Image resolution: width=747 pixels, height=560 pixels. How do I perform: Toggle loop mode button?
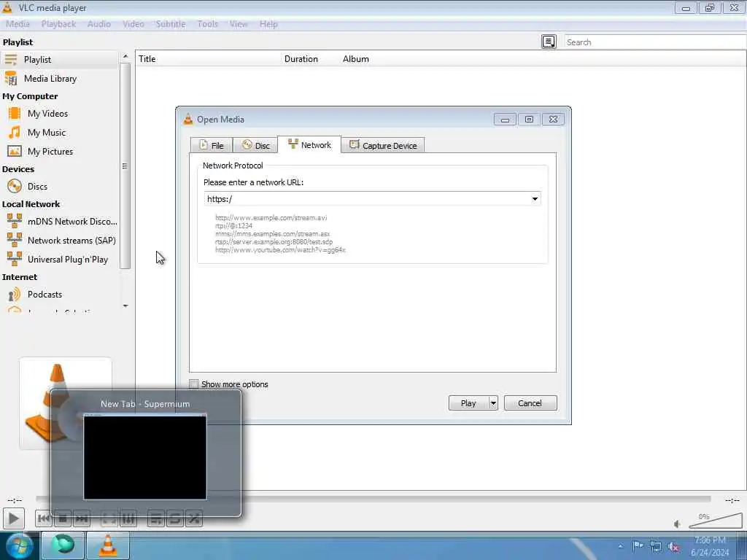(175, 518)
